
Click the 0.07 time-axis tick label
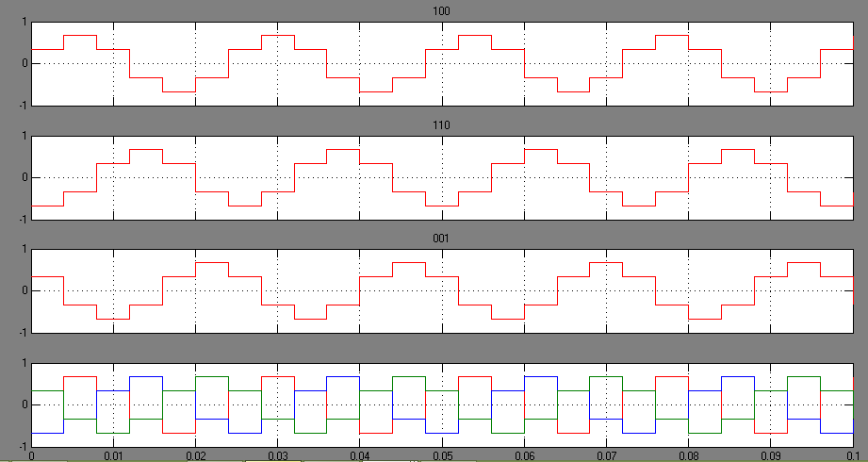click(607, 456)
